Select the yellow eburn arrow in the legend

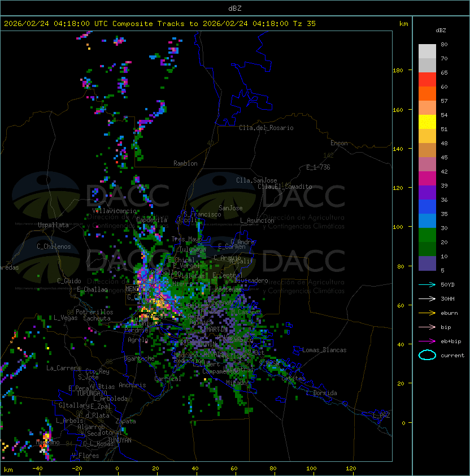427,313
